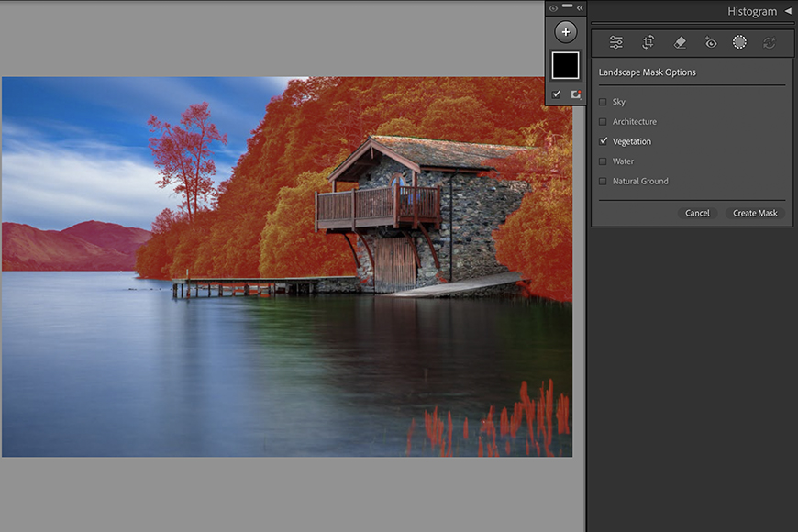This screenshot has height=532, width=798.
Task: Select the Healing eraser tool
Action: (680, 42)
